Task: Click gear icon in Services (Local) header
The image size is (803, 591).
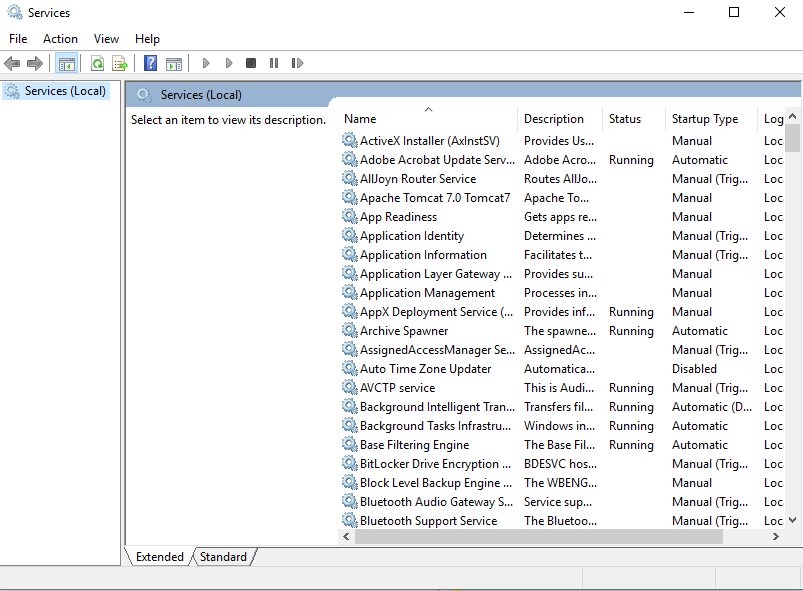Action: coord(144,95)
